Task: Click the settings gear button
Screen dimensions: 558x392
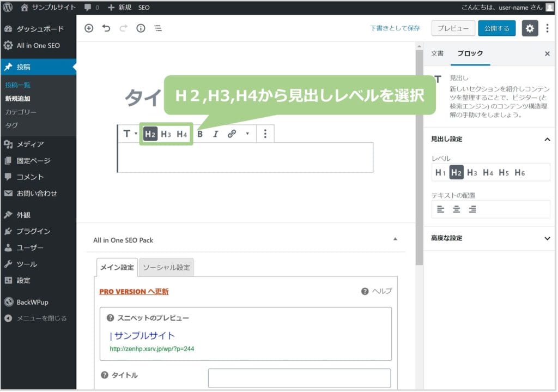Action: coord(530,28)
